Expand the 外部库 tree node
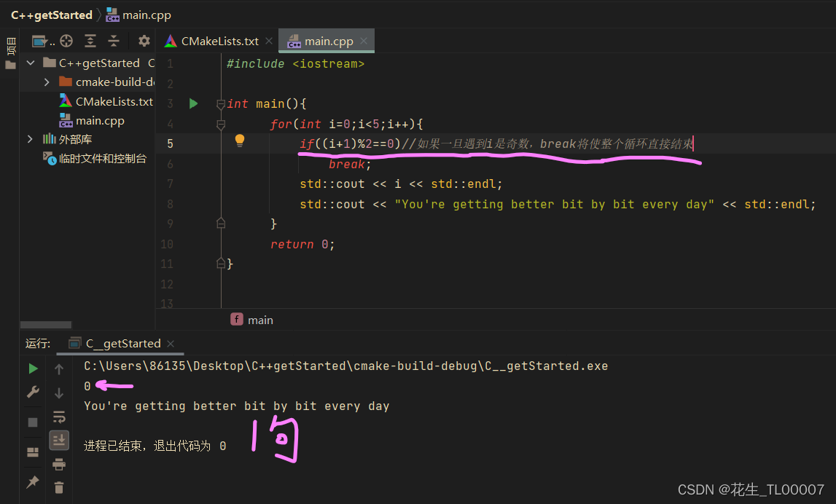The height and width of the screenshot is (504, 836). 30,139
